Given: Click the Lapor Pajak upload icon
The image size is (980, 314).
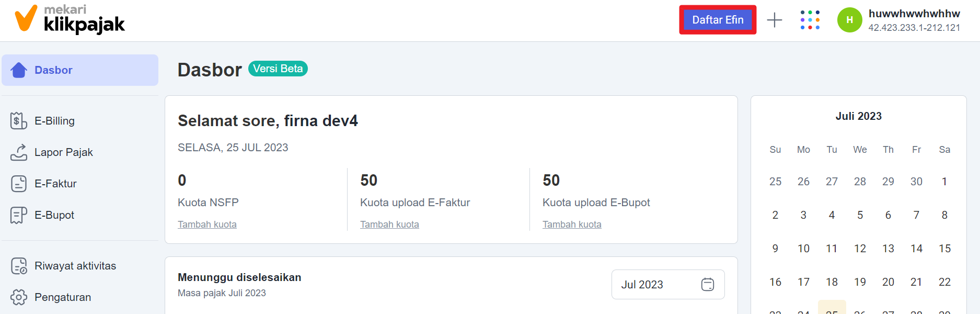Looking at the screenshot, I should click(x=18, y=152).
